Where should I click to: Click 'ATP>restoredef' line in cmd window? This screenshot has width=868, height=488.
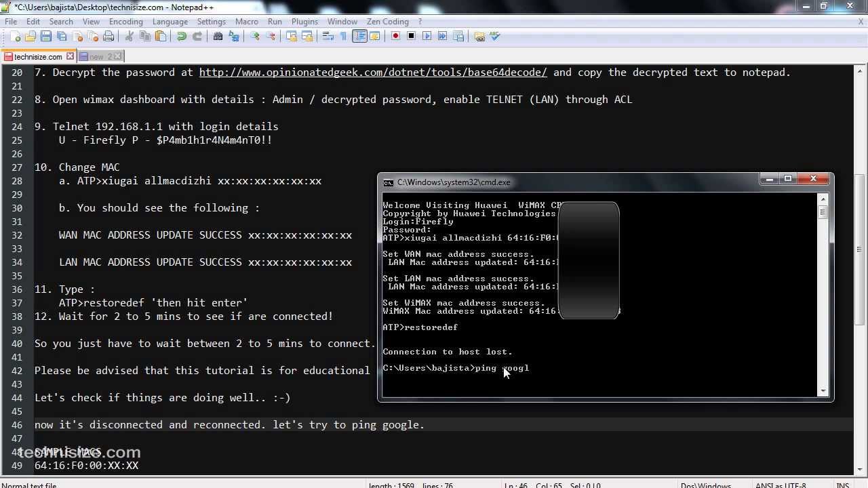[x=420, y=327]
